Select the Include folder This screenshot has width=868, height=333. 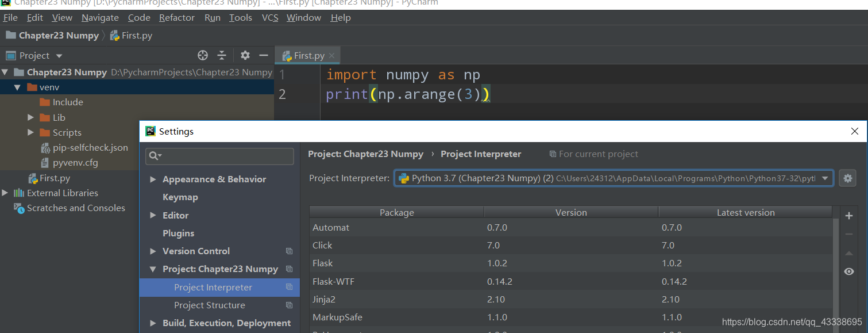pyautogui.click(x=61, y=102)
